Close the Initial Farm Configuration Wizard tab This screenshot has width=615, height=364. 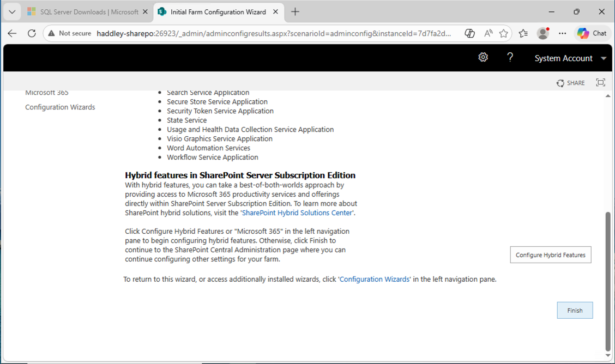point(275,12)
